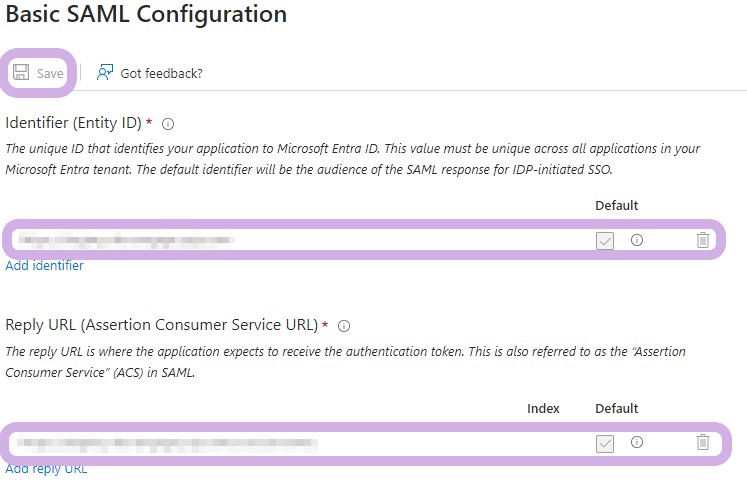Viewport: 747px width, 494px height.
Task: Click info icon in the reply URL row
Action: pyautogui.click(x=636, y=442)
